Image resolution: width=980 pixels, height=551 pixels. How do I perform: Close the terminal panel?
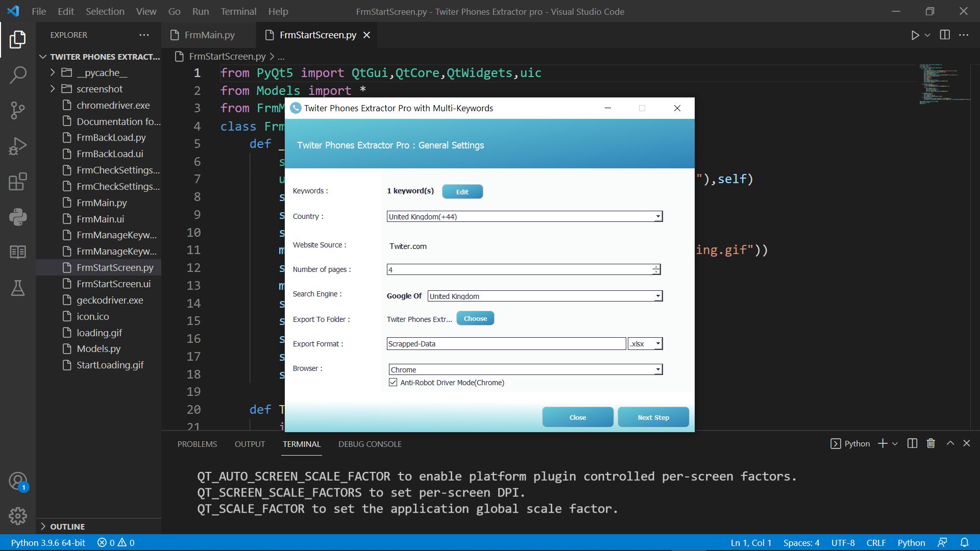click(967, 443)
